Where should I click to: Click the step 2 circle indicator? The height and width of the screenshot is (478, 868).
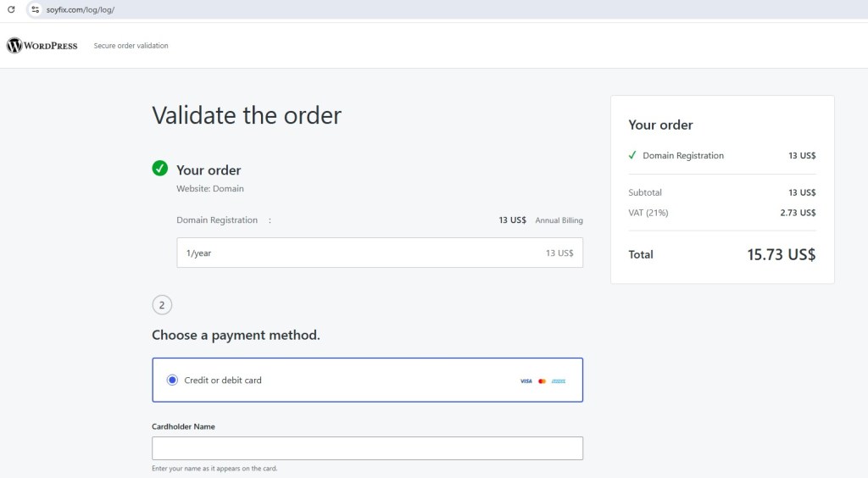pos(162,305)
